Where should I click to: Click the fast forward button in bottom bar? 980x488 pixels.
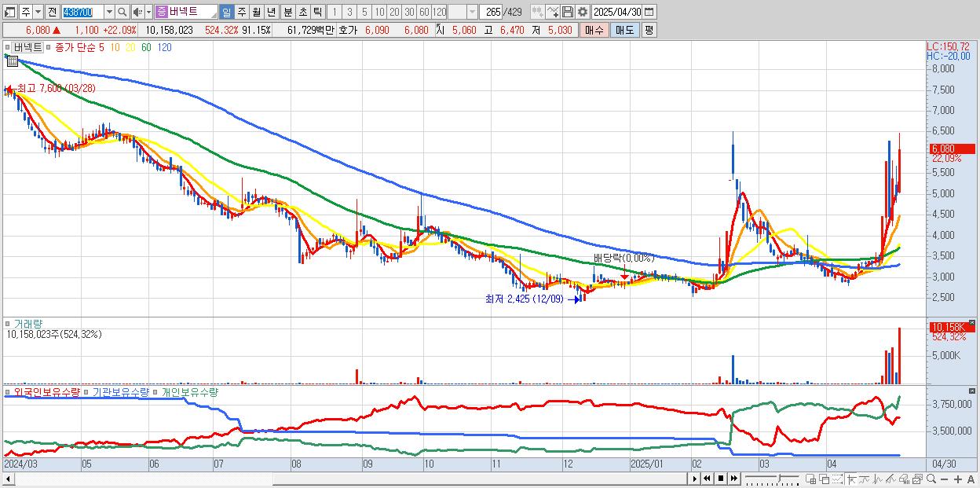point(733,479)
